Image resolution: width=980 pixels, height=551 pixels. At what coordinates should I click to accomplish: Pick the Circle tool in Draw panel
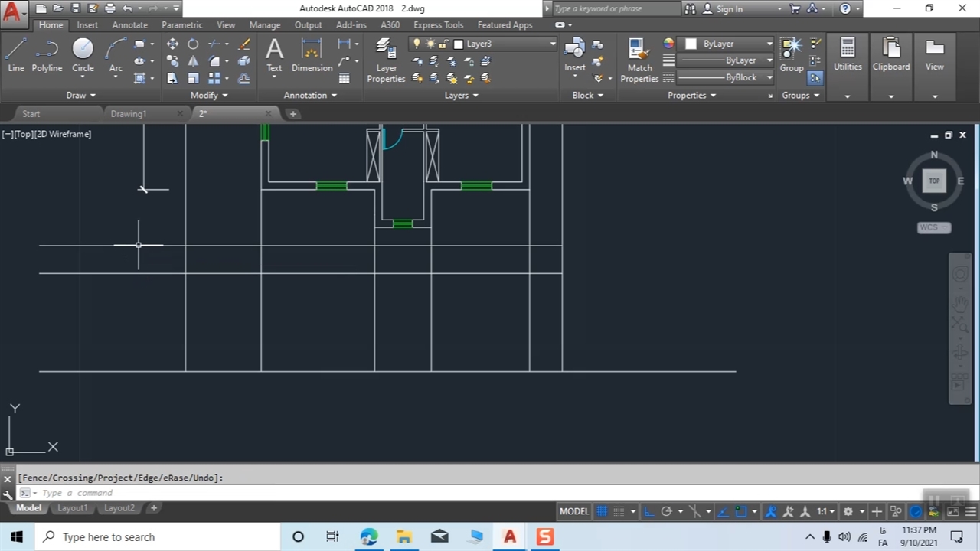coord(83,55)
